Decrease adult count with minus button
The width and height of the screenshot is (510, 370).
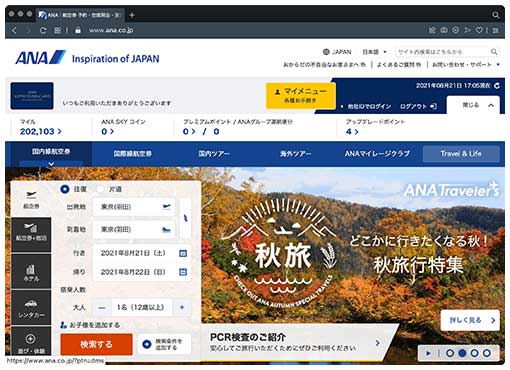pos(102,307)
